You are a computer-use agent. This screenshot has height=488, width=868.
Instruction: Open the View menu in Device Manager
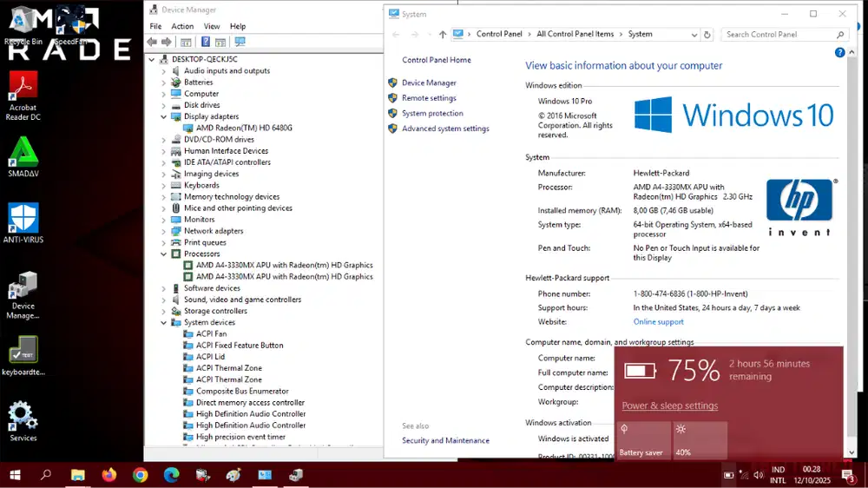pos(211,26)
